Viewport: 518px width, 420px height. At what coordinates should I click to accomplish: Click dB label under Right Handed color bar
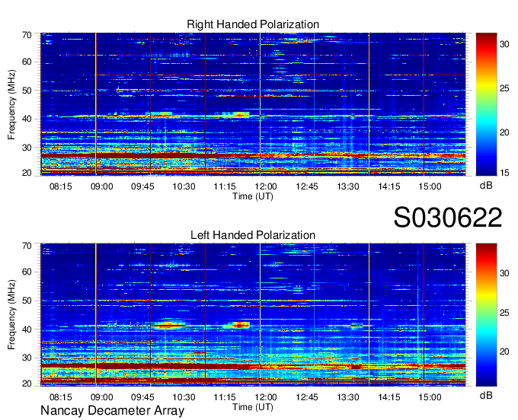pos(486,186)
